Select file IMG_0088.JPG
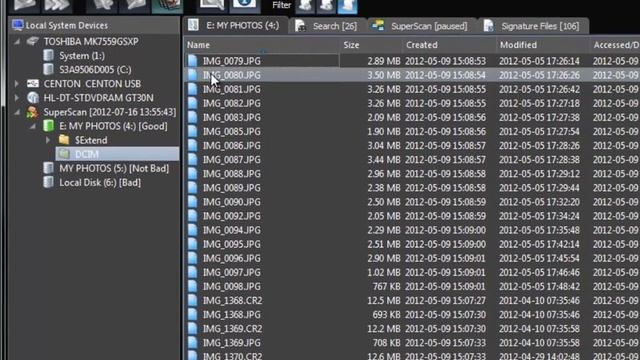Viewport: 640px width, 360px height. click(231, 173)
